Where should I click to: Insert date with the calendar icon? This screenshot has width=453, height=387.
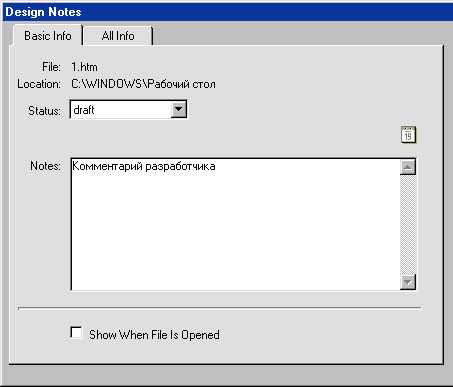click(x=408, y=135)
